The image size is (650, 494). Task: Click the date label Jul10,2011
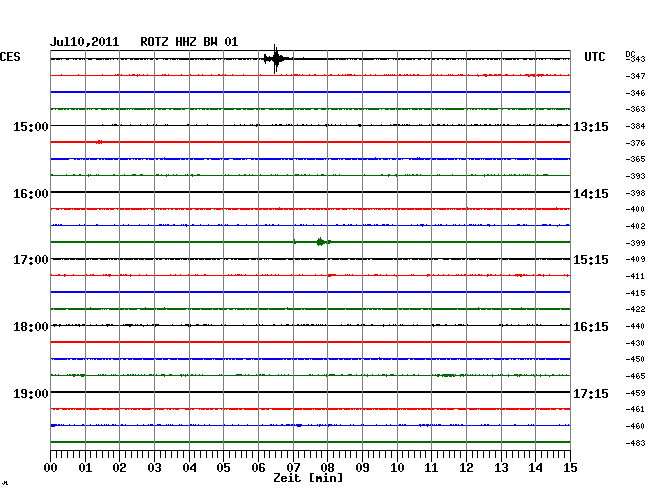[x=85, y=42]
